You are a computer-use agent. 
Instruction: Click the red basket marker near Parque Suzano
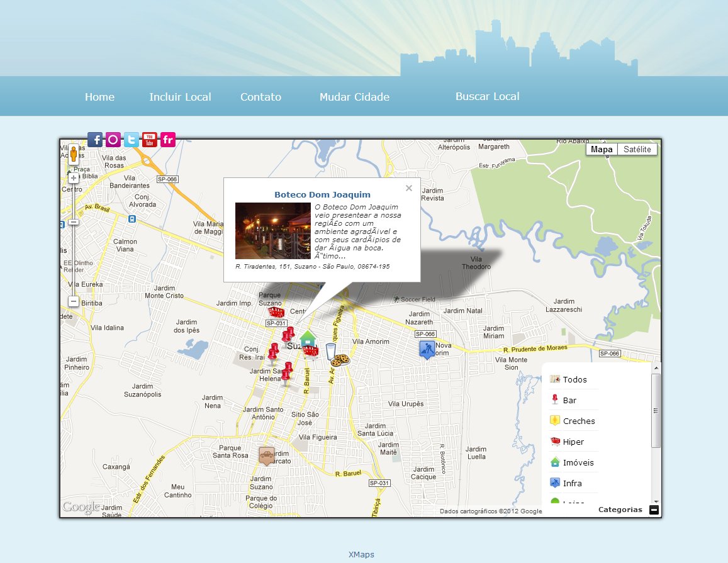[x=276, y=311]
